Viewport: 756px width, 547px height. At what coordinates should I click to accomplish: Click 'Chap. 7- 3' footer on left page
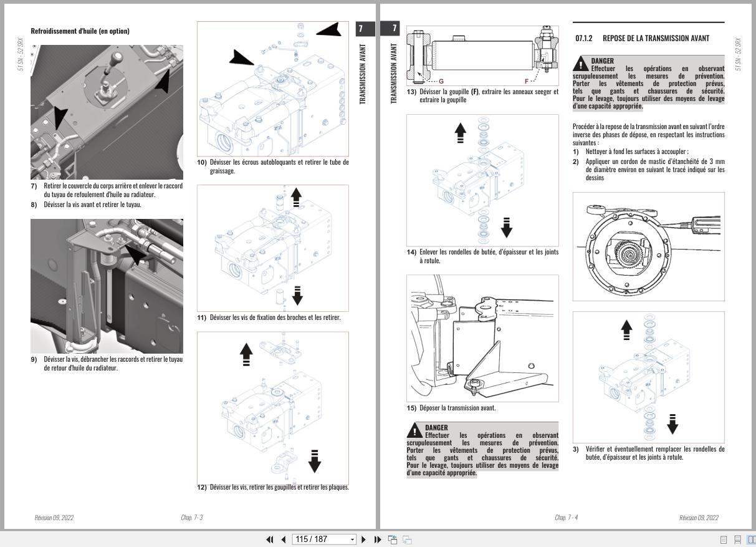tap(192, 518)
